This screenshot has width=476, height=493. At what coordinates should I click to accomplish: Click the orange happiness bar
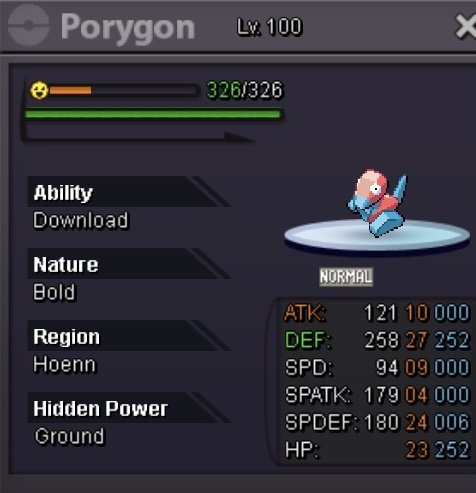tap(70, 90)
